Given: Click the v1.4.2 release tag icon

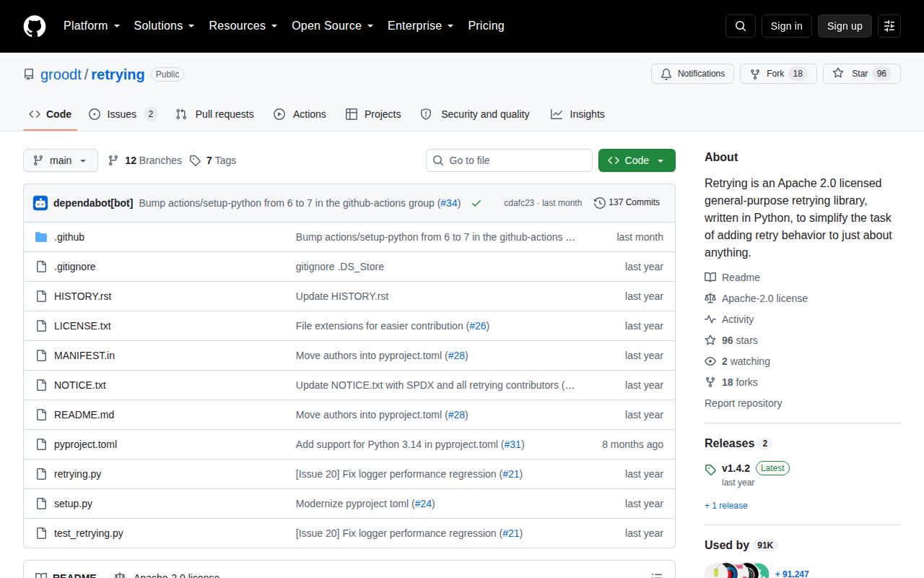Looking at the screenshot, I should point(710,470).
